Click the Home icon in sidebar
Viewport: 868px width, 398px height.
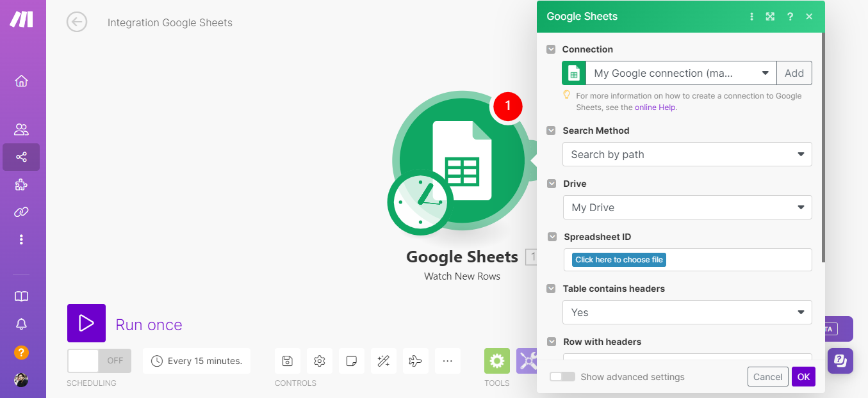[x=22, y=81]
